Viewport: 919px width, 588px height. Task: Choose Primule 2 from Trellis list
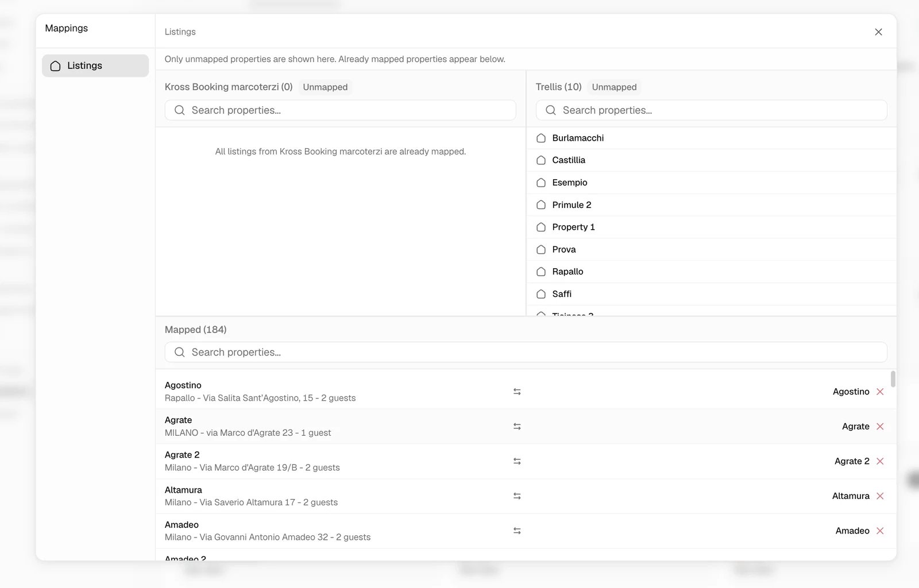pos(711,205)
